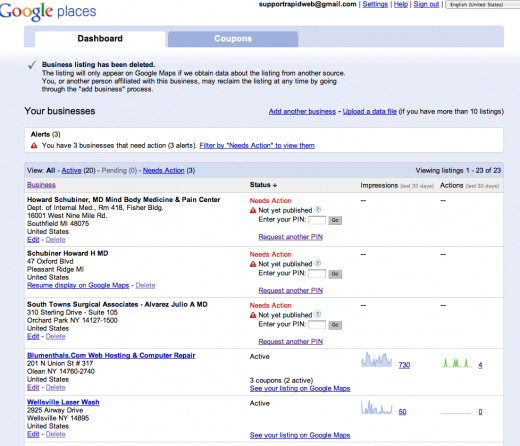Click the Google places logo
520x446 pixels.
coord(48,11)
